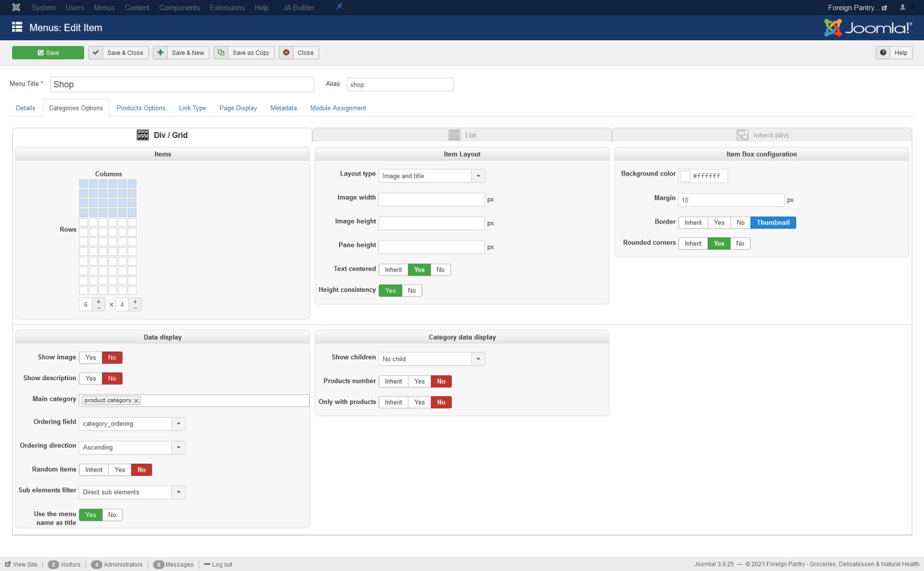
Task: Click the green Save button
Action: [48, 53]
